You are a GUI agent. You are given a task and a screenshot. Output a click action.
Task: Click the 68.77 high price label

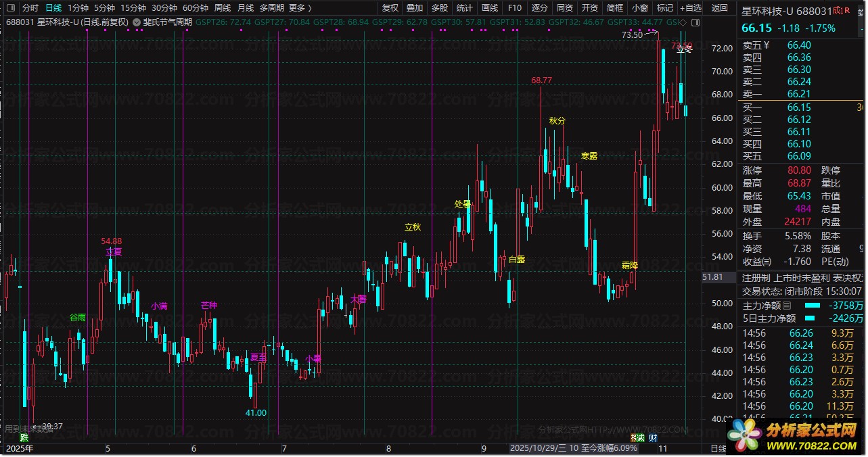click(x=541, y=80)
